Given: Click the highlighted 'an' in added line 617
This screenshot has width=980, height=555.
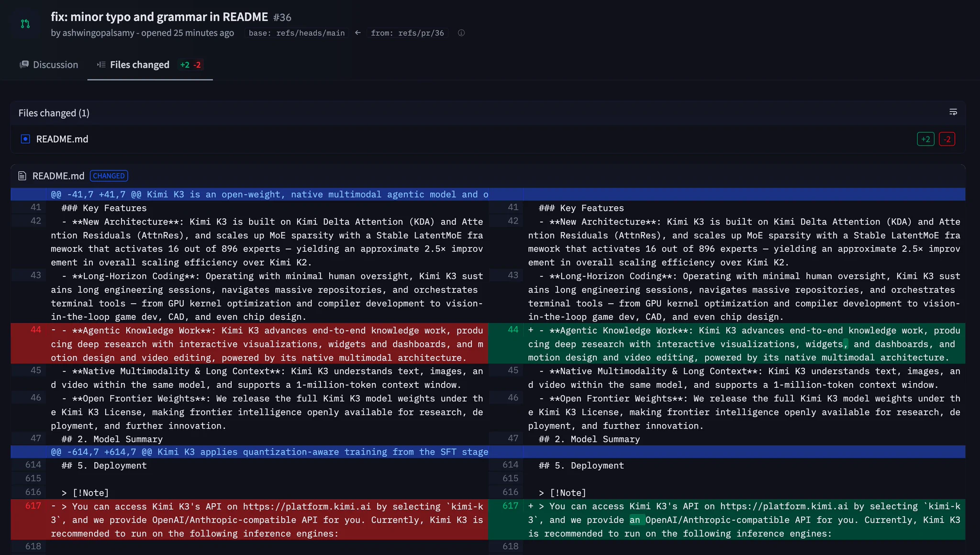Looking at the screenshot, I should [635, 520].
